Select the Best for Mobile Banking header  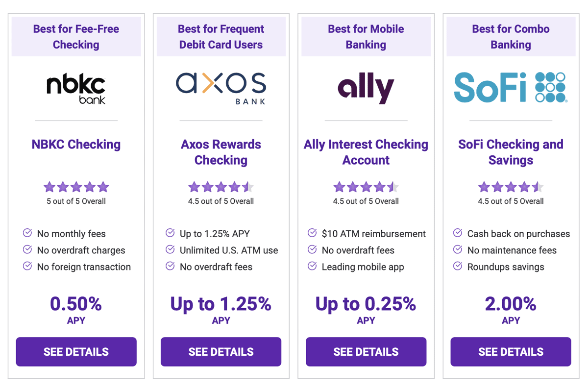tap(366, 35)
